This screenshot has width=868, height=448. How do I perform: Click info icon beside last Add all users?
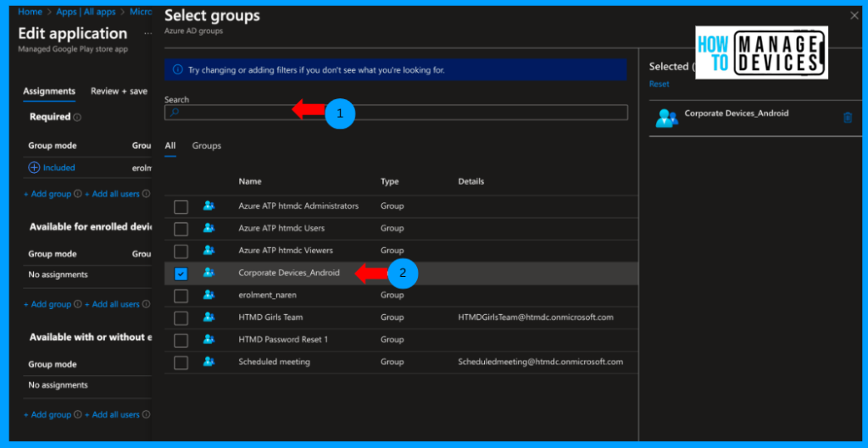coord(146,415)
